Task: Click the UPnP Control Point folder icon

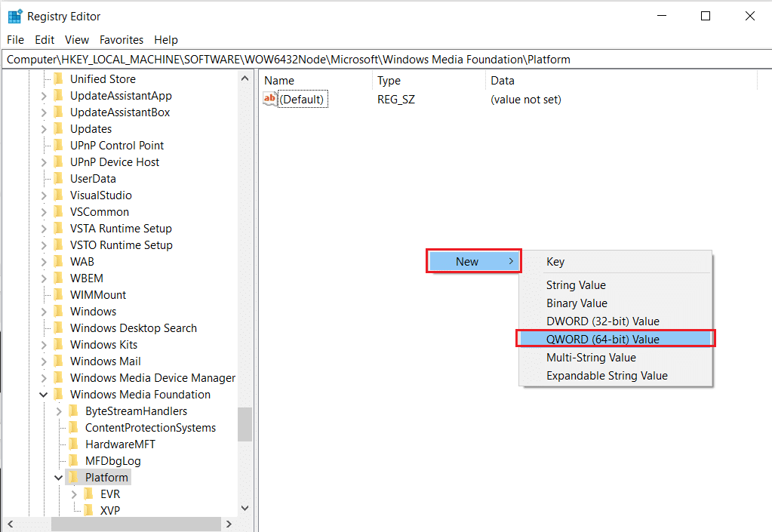Action: coord(58,145)
